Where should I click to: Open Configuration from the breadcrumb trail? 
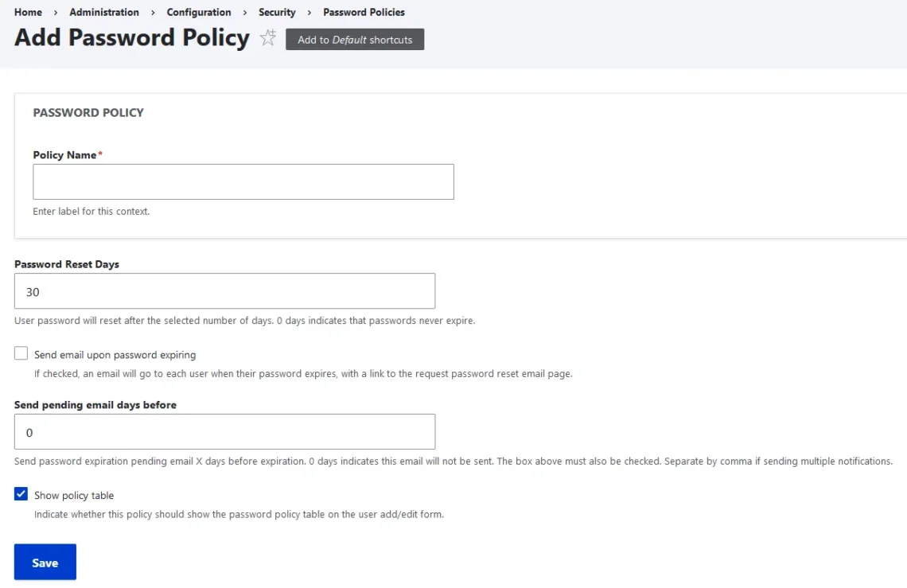pyautogui.click(x=198, y=12)
